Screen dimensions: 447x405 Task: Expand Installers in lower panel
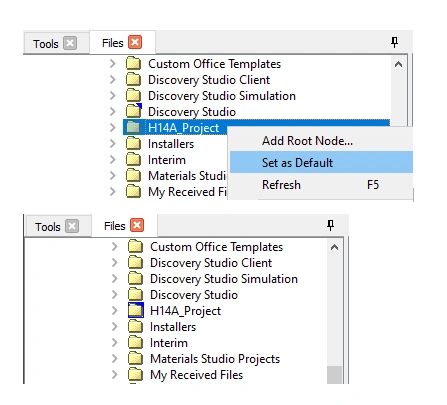[115, 326]
